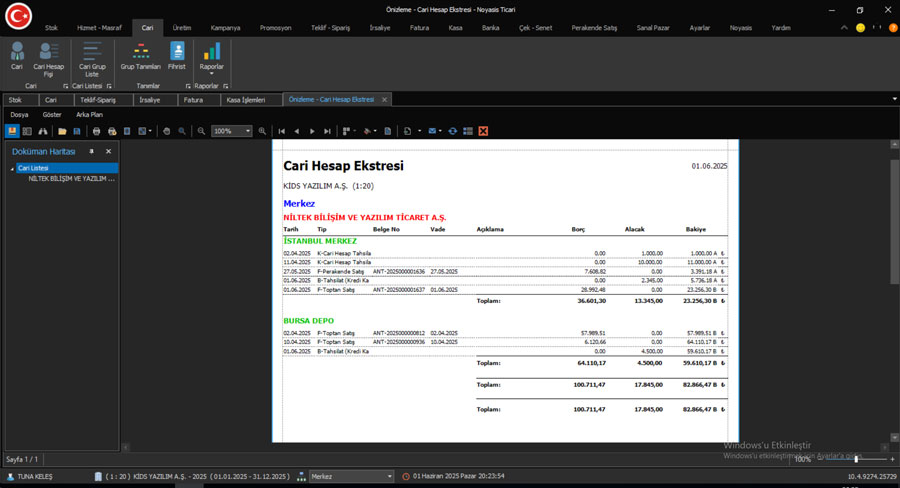The image size is (900, 488).
Task: Select NİLTEK BİLİŞİM VE YAZILIM tree item
Action: tap(72, 179)
